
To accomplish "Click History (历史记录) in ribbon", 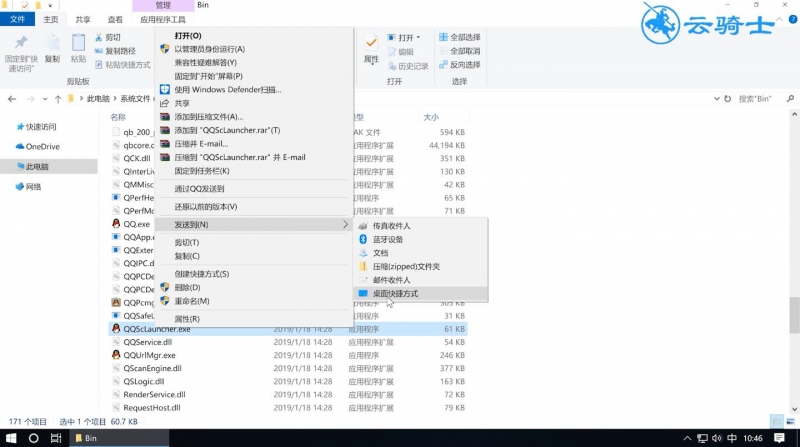I will pos(408,66).
